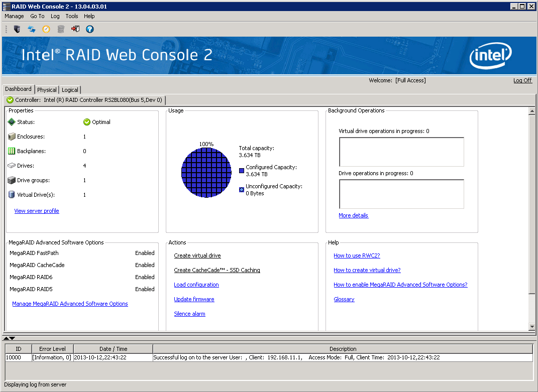
Task: Click the ID column header
Action: click(x=19, y=349)
